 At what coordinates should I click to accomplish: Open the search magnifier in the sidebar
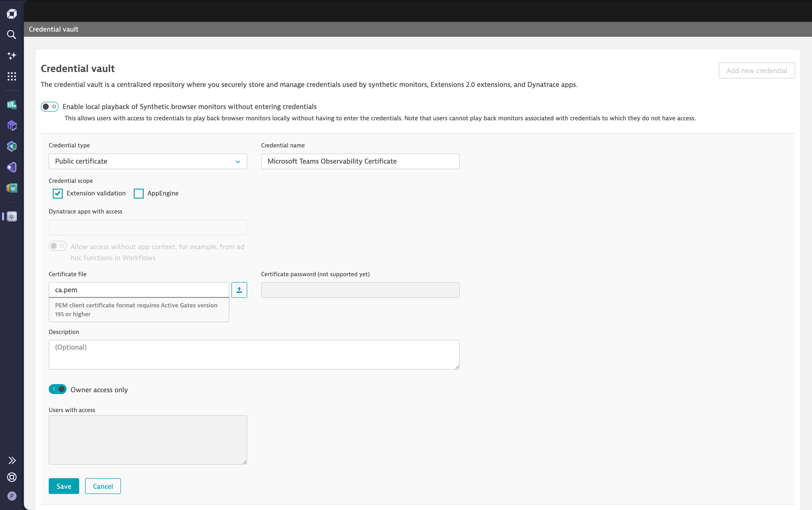[x=12, y=34]
